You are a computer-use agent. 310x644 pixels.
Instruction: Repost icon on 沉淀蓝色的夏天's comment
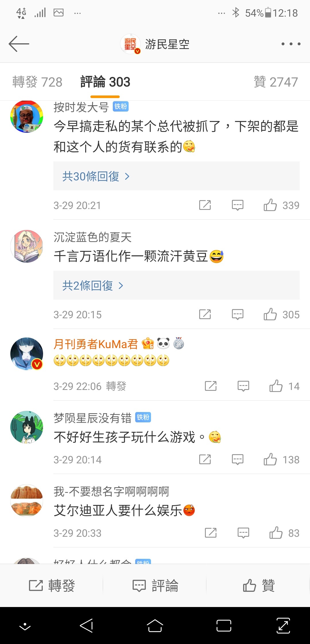205,315
